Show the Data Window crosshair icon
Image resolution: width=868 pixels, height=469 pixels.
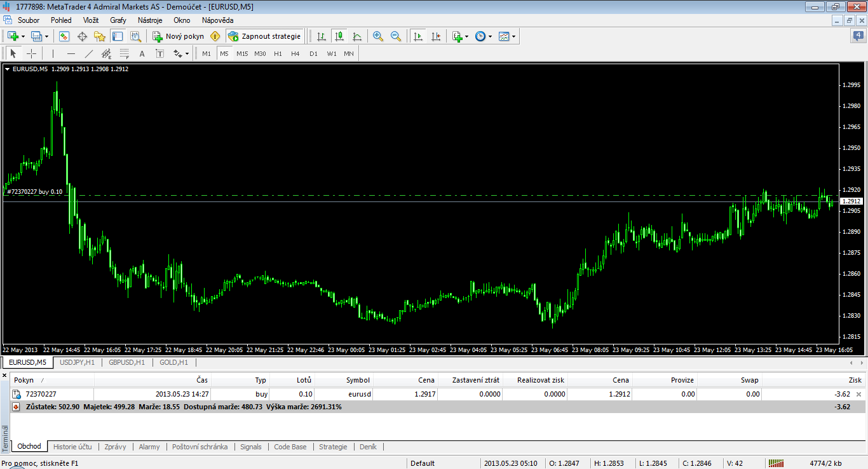pos(82,36)
